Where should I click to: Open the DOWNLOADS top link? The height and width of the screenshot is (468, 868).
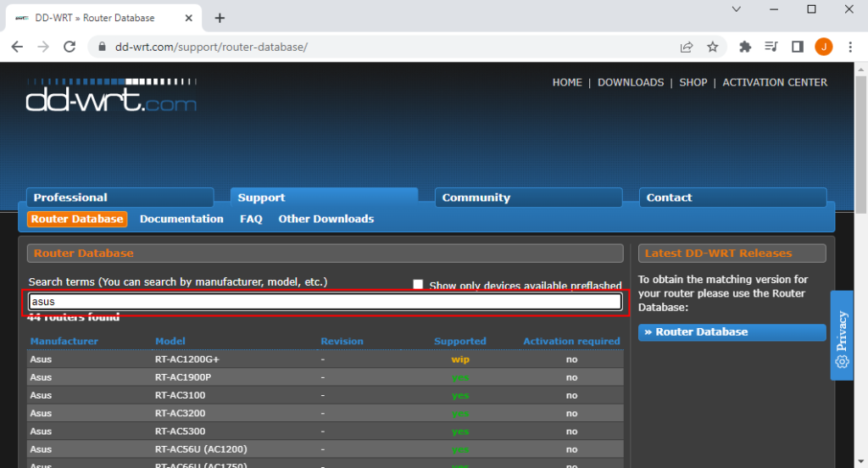tap(631, 82)
